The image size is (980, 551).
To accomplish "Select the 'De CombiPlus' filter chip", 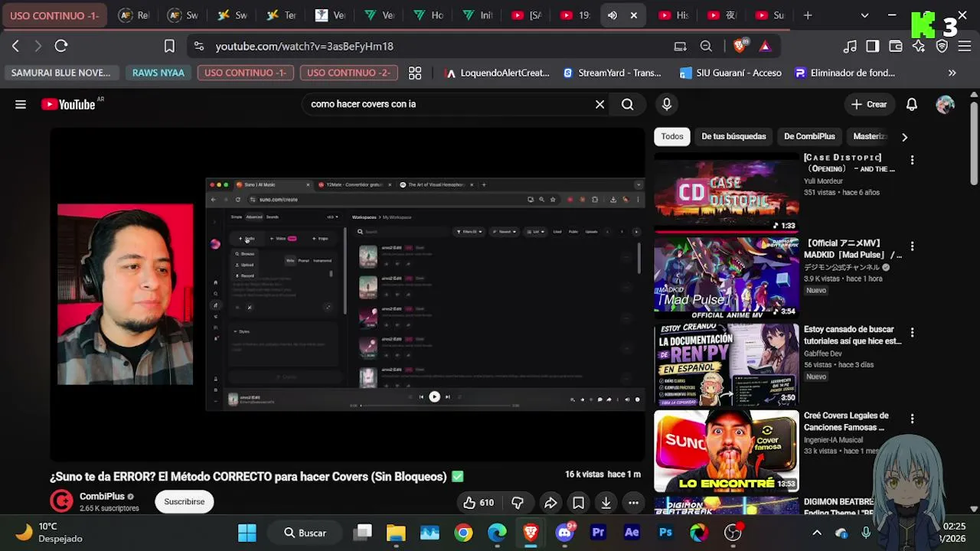I will pos(809,136).
